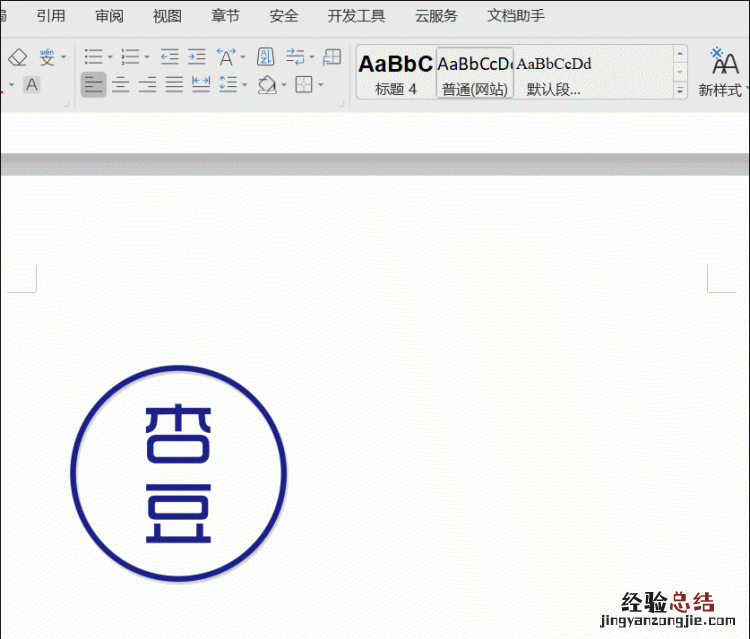Open the shading fill color bucket
The image size is (750, 639).
tap(266, 85)
